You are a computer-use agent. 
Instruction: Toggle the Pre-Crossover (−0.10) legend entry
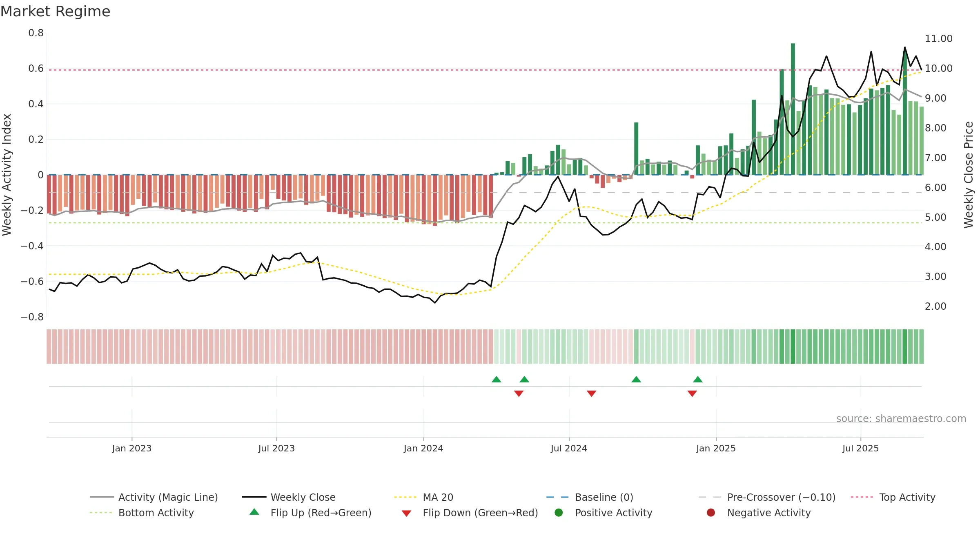767,497
